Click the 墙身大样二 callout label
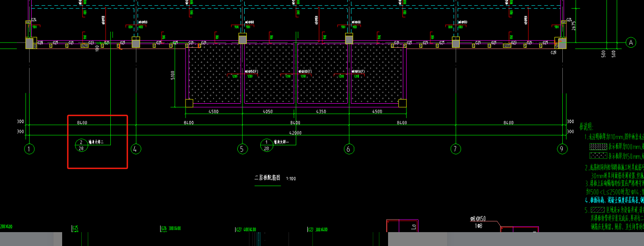 96,142
